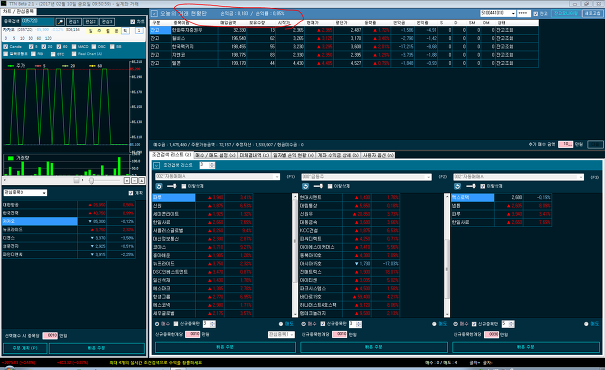Image resolution: width=605 pixels, height=370 pixels.
Task: Click the first small square button right of the chart slider
Action: pos(127,181)
